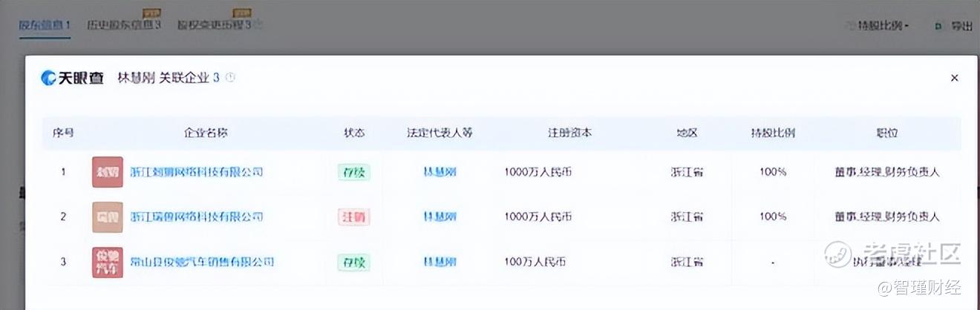Click 林慧刚 link in row 1
Viewport: 980px width, 310px height.
pyautogui.click(x=440, y=172)
